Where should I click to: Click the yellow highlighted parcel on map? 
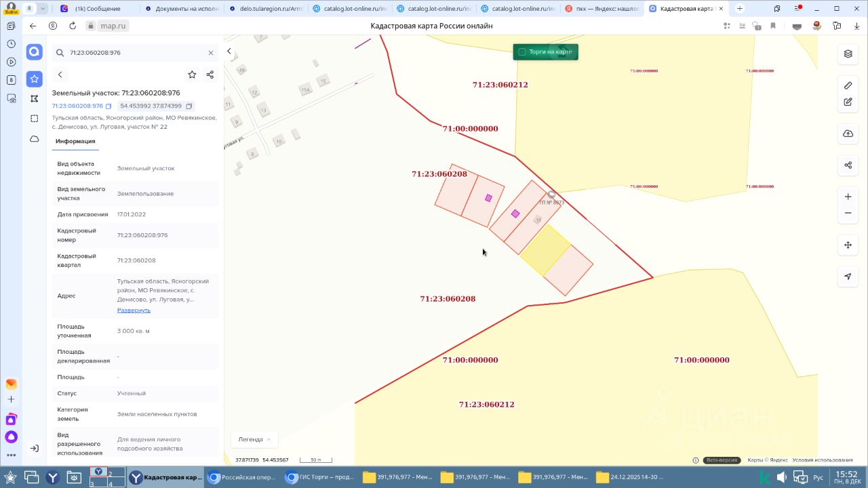click(x=545, y=251)
